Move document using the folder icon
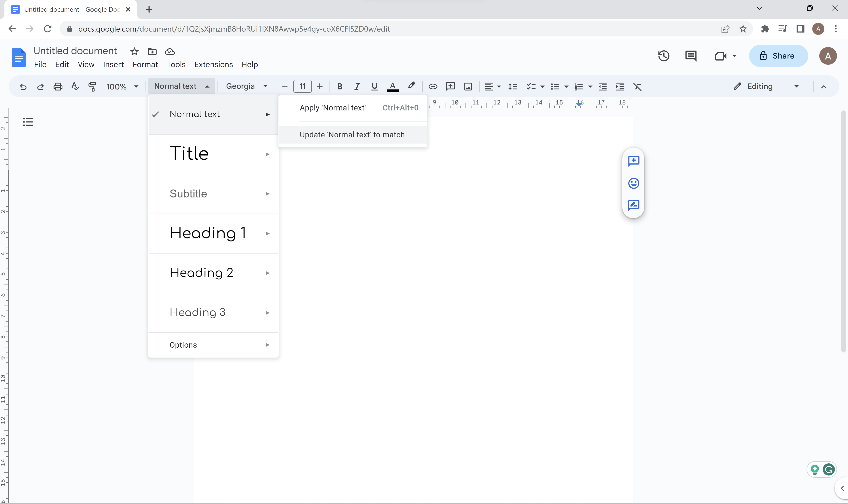The width and height of the screenshot is (848, 504). (152, 52)
